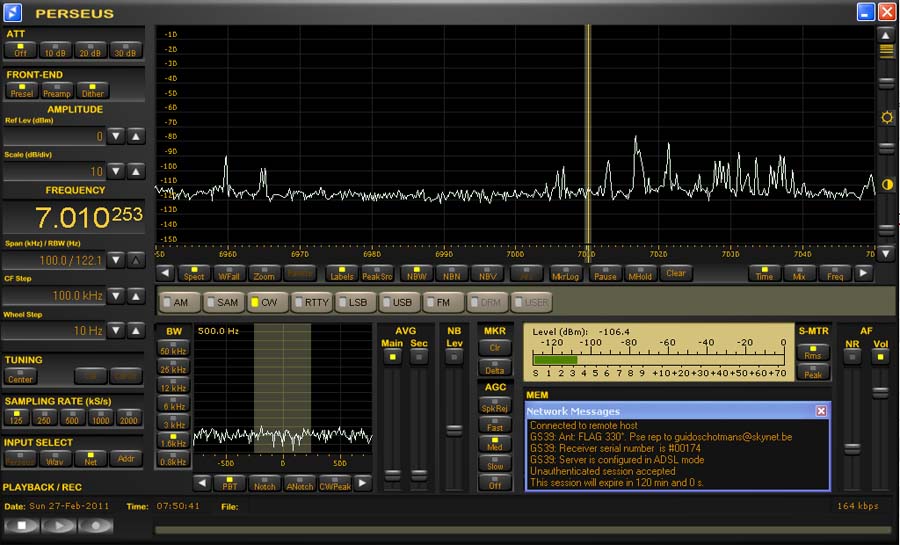
Task: Click the Perseus logo icon in title bar
Action: 13,12
